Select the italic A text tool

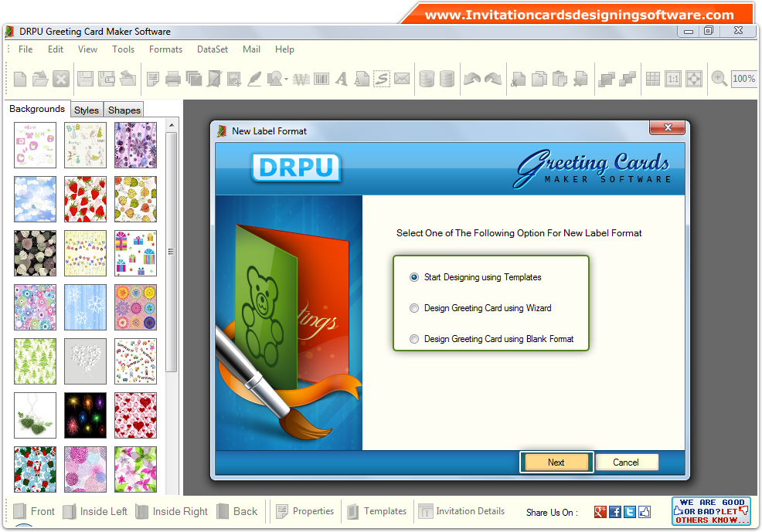click(342, 79)
